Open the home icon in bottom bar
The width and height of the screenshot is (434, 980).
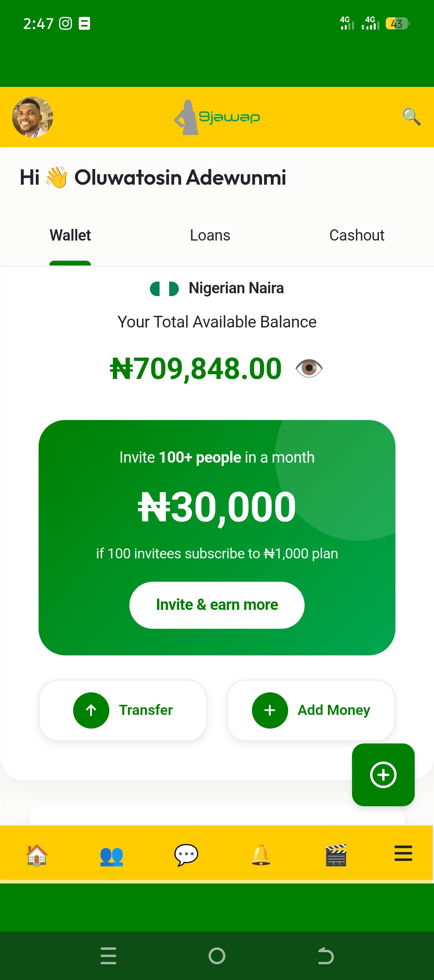tap(37, 854)
